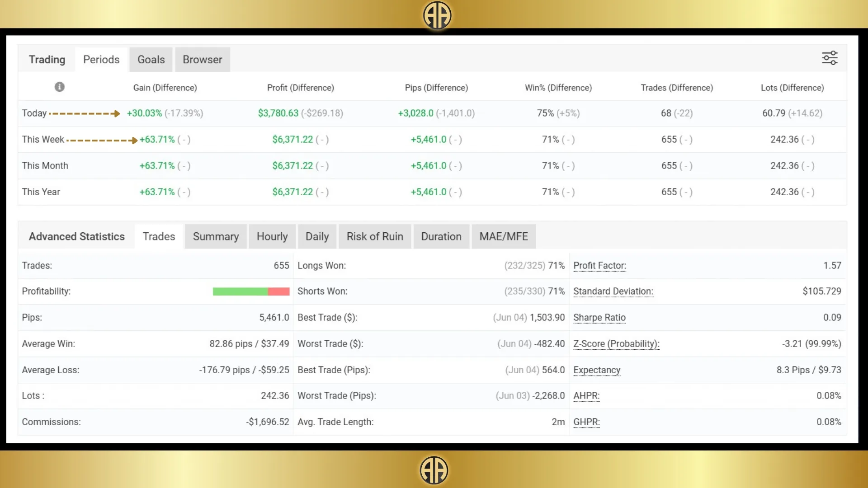Click the Pips (Difference) column header
The image size is (868, 488).
pos(436,88)
